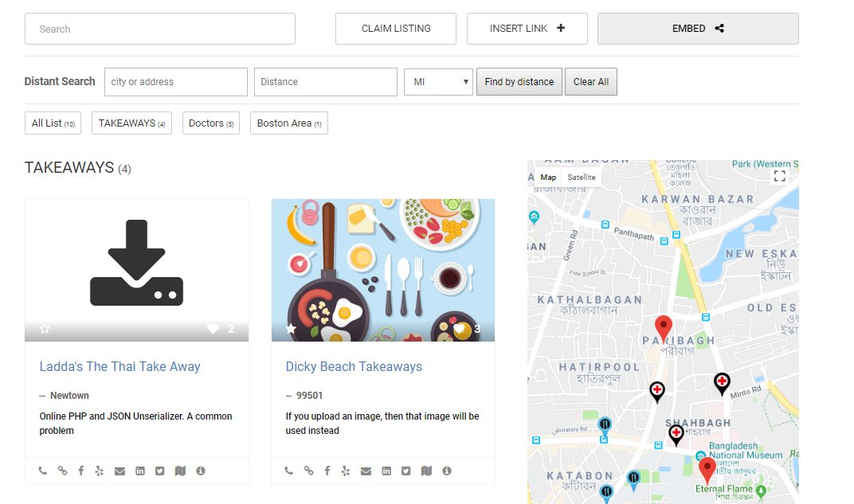Open the Twitter icon on Ladda's card
854x504 pixels.
pos(159,471)
